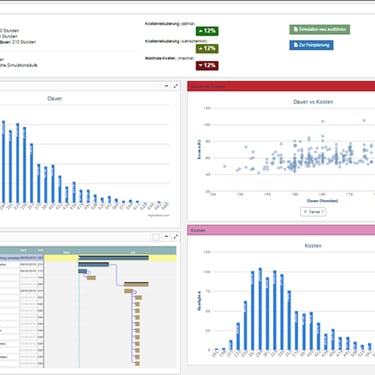The width and height of the screenshot is (375, 375).
Task: Click the 'Kostenreduzierung (optimal)' label
Action: click(170, 24)
